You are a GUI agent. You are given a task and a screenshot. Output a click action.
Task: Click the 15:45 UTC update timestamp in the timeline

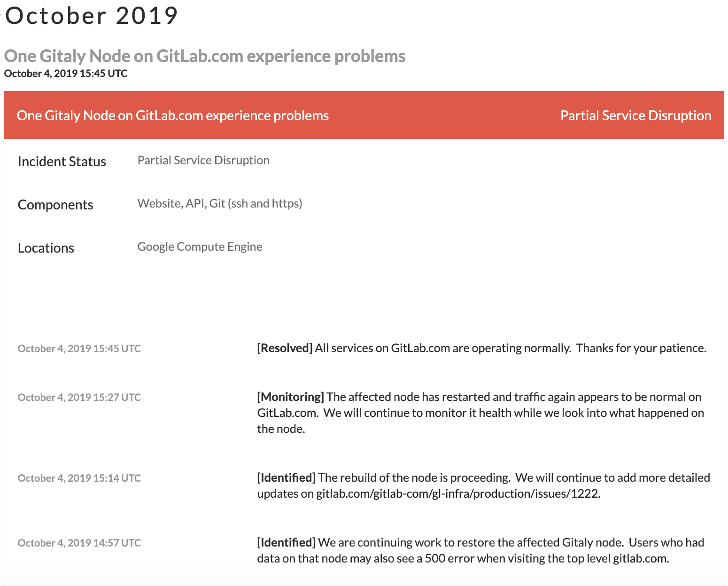[79, 348]
